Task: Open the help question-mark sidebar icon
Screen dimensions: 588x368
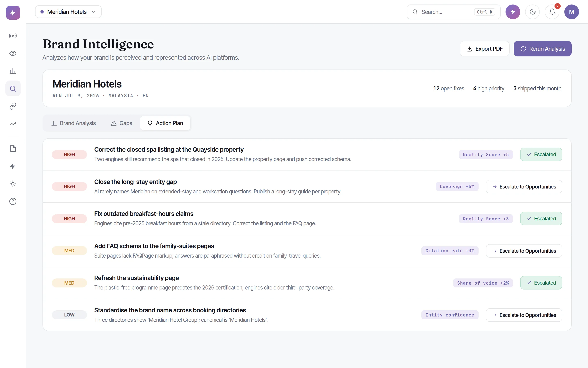Action: point(13,201)
